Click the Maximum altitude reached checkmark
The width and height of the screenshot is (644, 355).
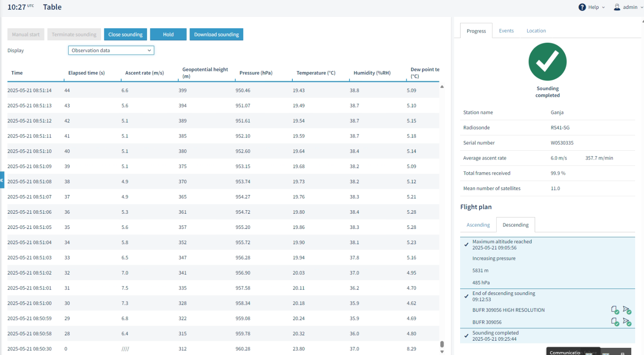tap(466, 245)
